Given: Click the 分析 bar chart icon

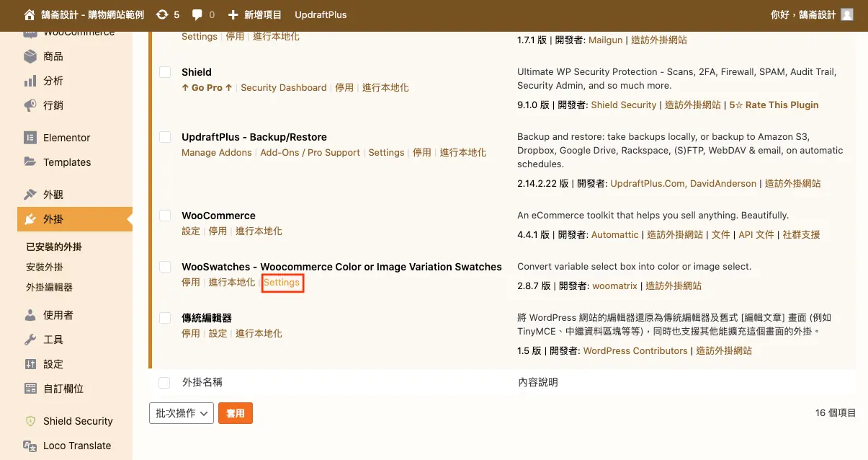Looking at the screenshot, I should coord(30,81).
